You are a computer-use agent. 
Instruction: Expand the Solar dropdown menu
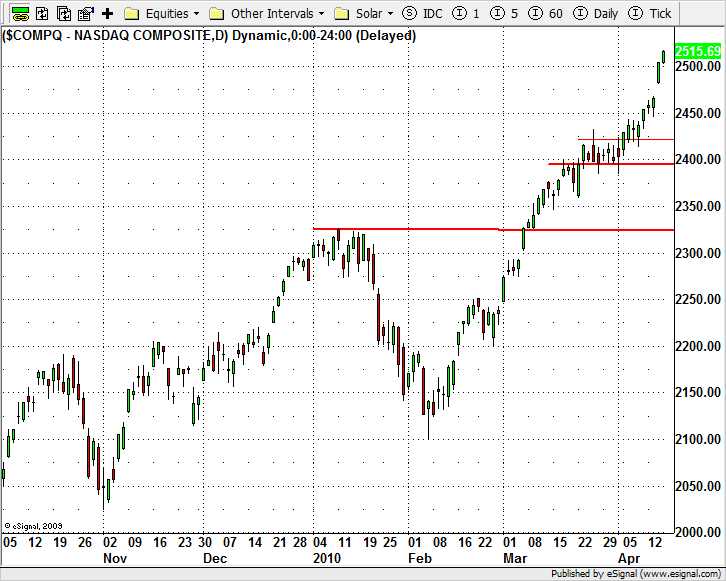click(x=390, y=14)
